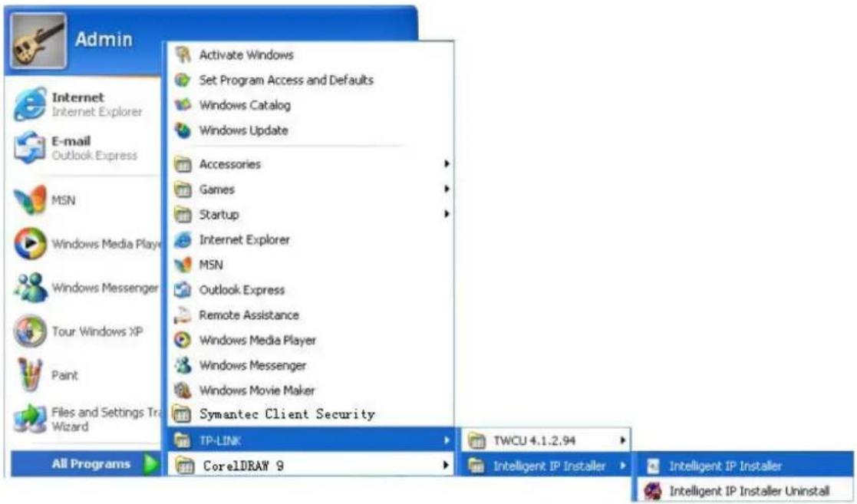Viewport: 857px width, 504px height.
Task: Click arrow beside Intelligent IP Installer folder entry
Action: tap(622, 465)
